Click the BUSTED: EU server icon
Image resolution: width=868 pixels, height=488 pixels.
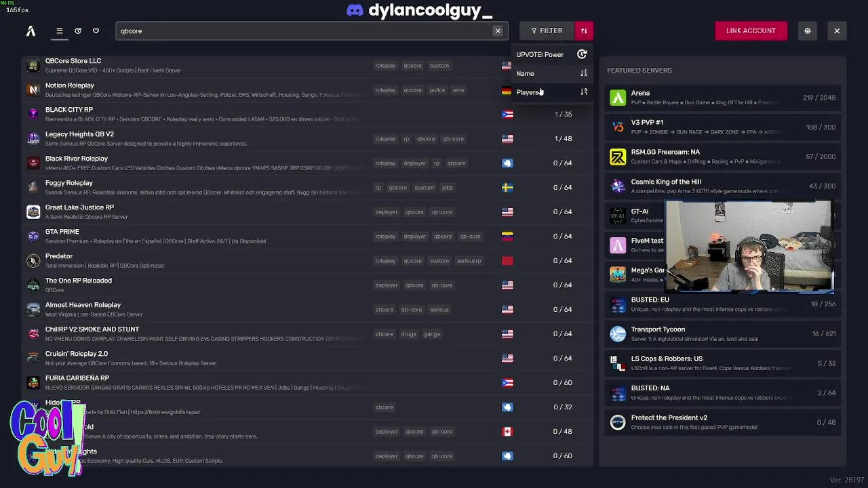point(618,304)
